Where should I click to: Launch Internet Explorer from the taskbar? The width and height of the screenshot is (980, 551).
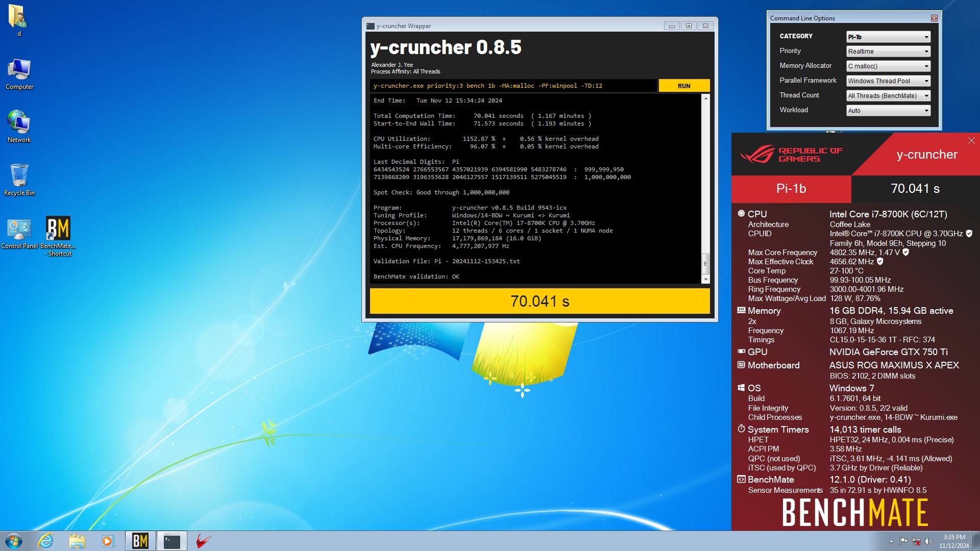click(x=46, y=541)
